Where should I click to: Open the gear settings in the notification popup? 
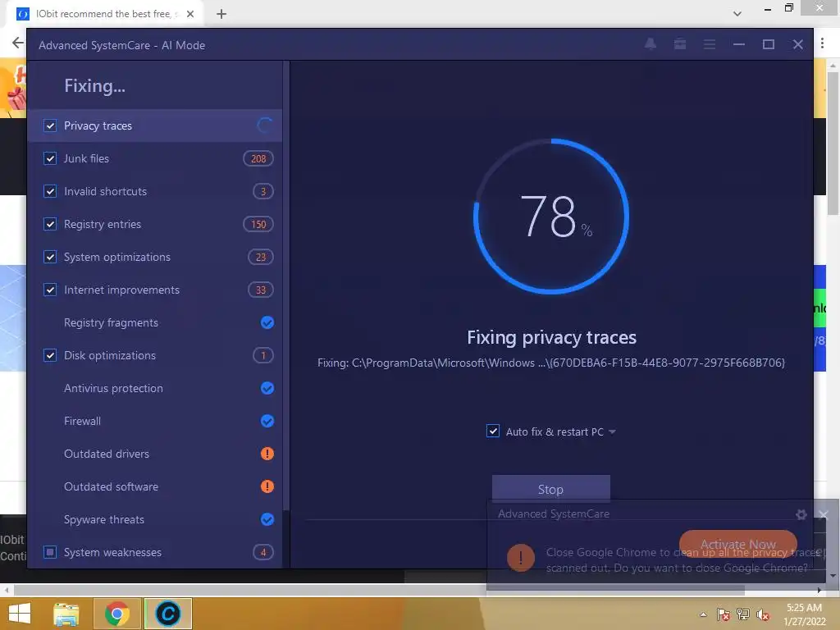click(801, 515)
